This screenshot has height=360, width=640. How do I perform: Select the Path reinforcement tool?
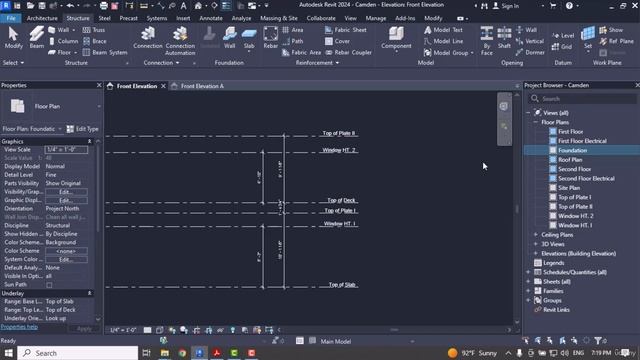click(x=293, y=41)
